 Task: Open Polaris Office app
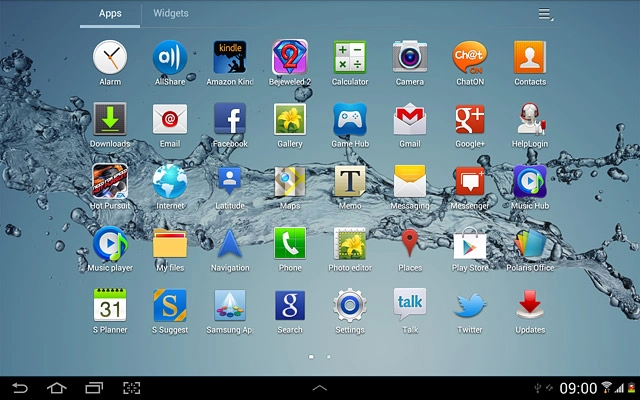pos(530,245)
